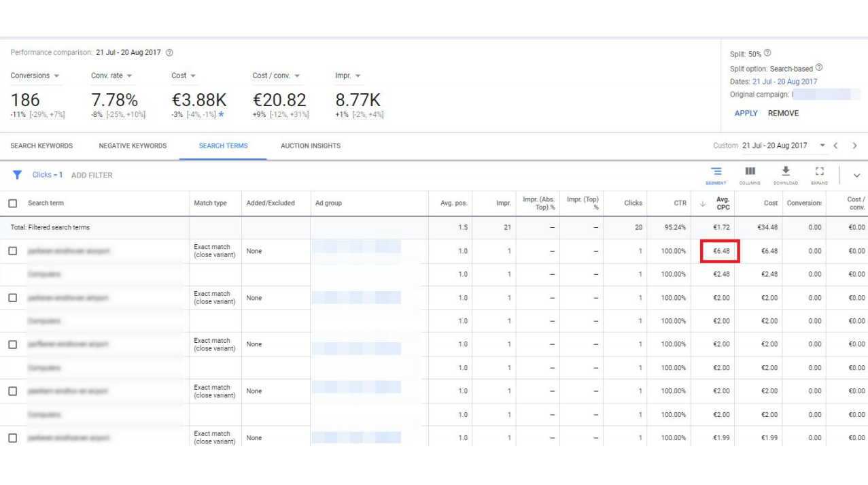Click Total: Filtered search terms row label
This screenshot has width=868, height=485.
tap(50, 227)
